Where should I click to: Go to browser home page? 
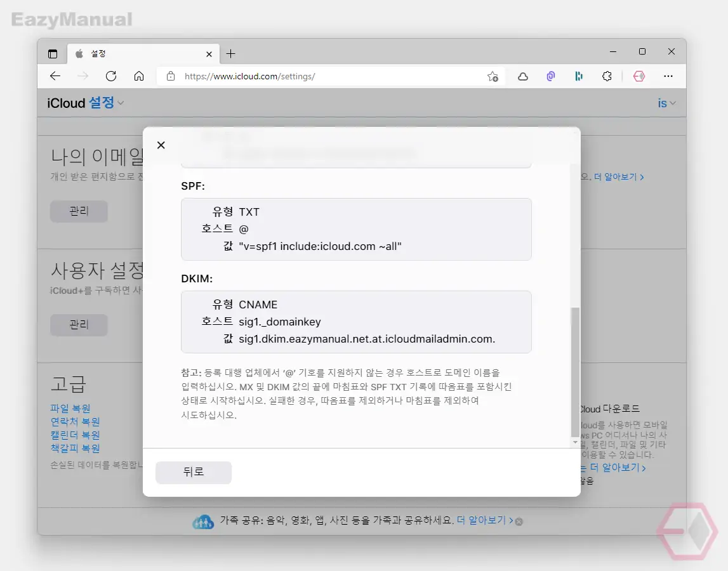tap(139, 76)
